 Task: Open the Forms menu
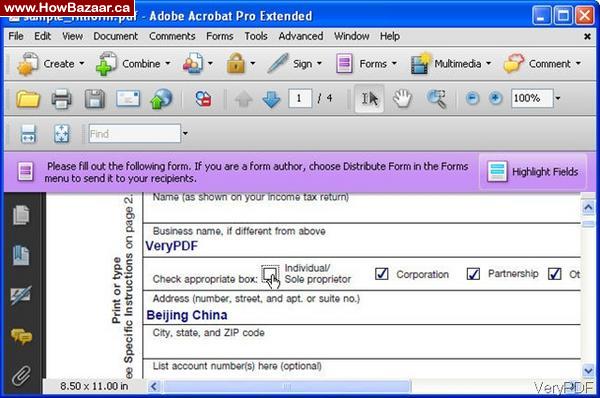tap(220, 36)
